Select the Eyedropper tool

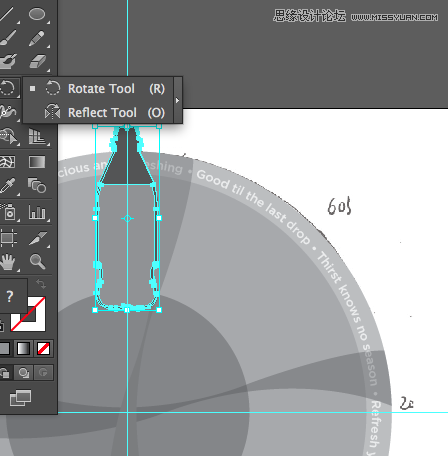click(7, 186)
